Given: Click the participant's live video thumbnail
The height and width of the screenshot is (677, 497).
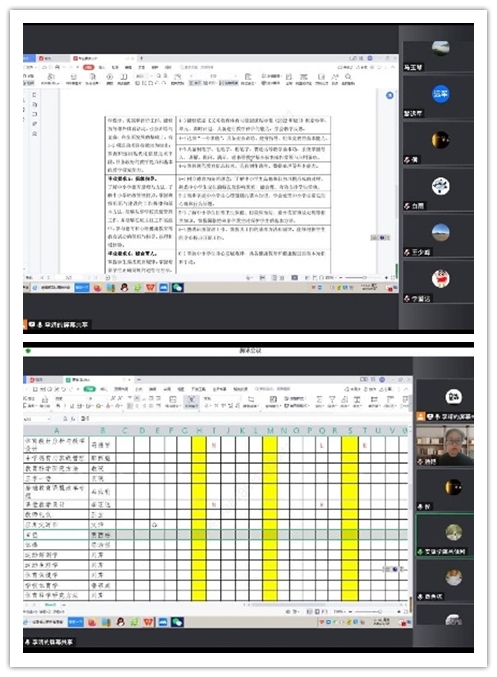Looking at the screenshot, I should pyautogui.click(x=444, y=446).
